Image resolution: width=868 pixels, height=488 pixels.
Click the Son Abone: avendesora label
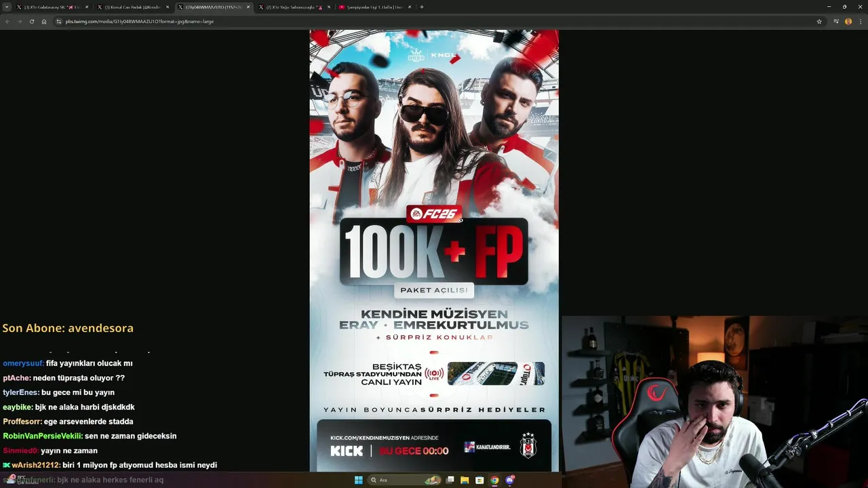(68, 328)
